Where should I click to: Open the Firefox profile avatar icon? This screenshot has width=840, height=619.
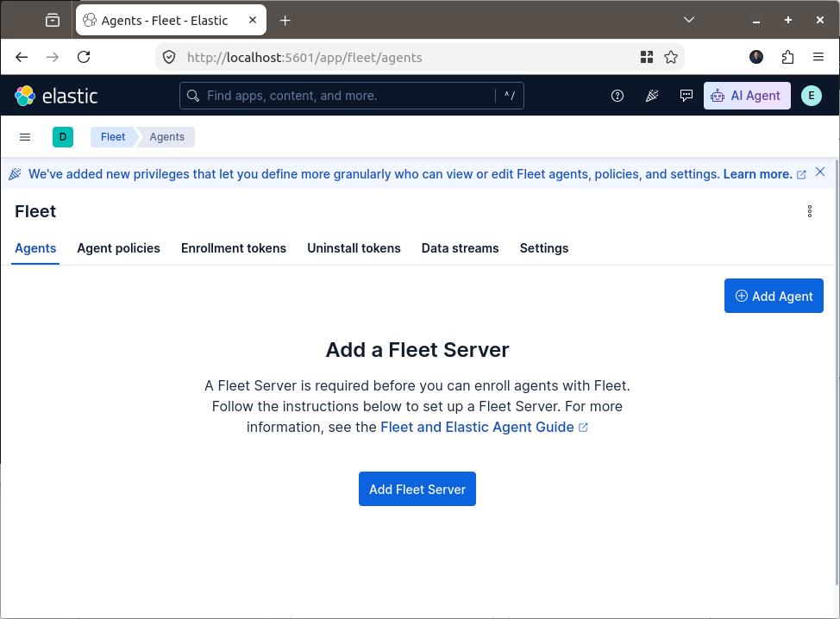pyautogui.click(x=755, y=57)
